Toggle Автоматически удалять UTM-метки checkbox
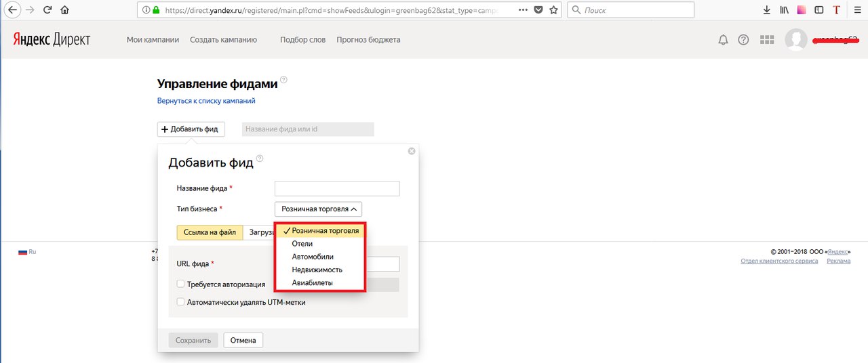This screenshot has height=363, width=868. click(180, 302)
